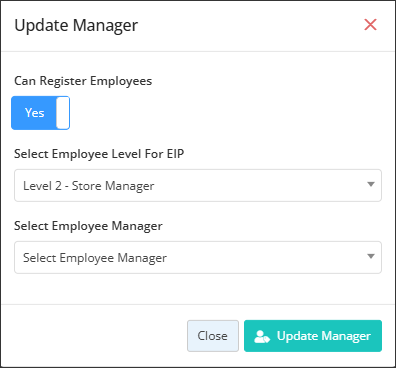The height and width of the screenshot is (368, 396).
Task: Click the Close button label text in the footer
Action: pyautogui.click(x=213, y=336)
